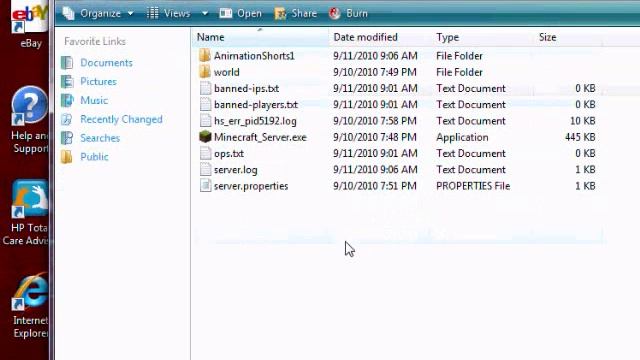Viewport: 640px width, 360px height.
Task: Open Music in Favorite Links
Action: click(x=94, y=100)
